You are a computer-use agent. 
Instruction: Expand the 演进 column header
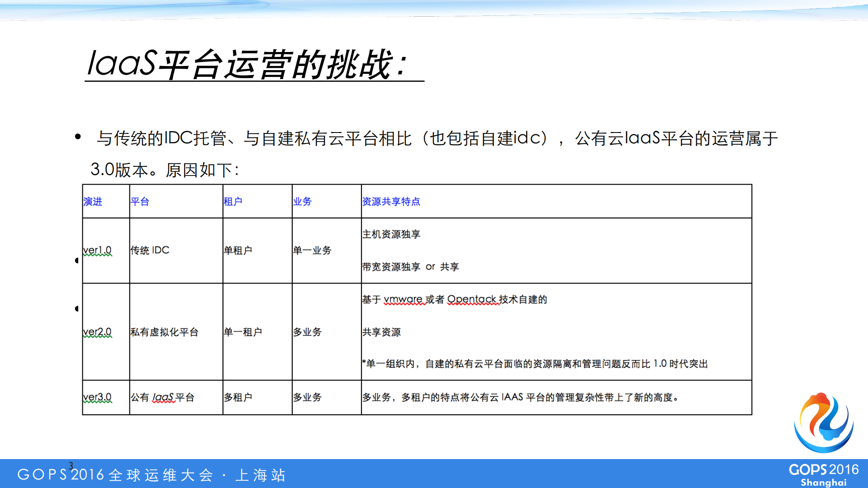[x=93, y=202]
